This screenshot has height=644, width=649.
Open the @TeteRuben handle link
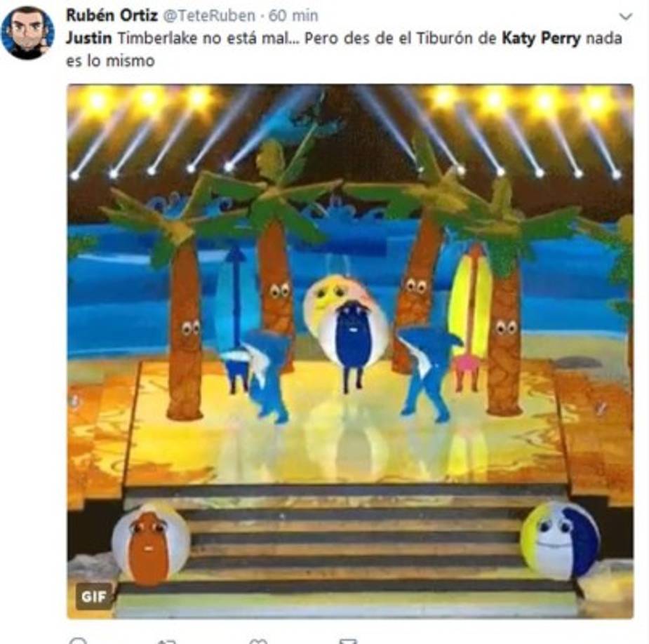209,15
